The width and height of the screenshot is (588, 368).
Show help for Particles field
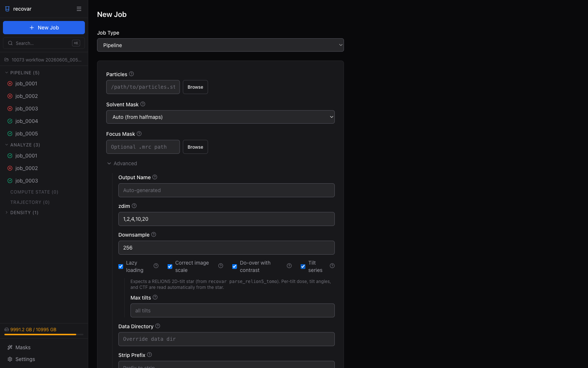(132, 74)
